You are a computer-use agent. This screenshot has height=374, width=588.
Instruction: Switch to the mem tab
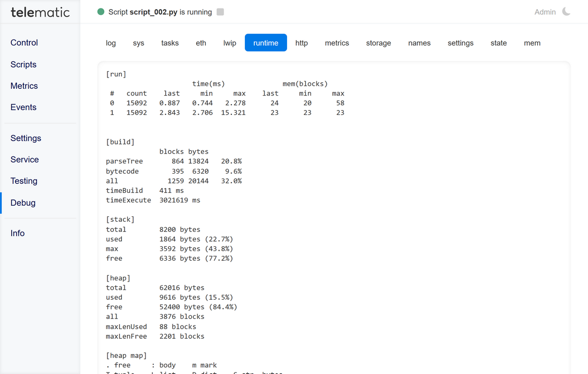point(532,43)
